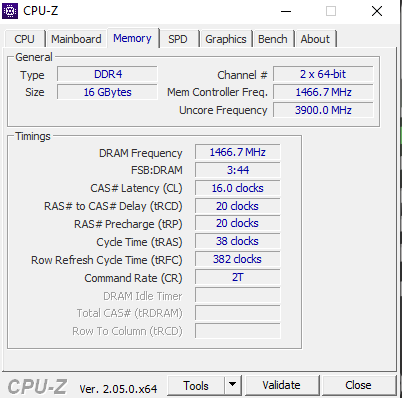402x398 pixels.
Task: Minimize the CPU-Z window
Action: [x=286, y=11]
